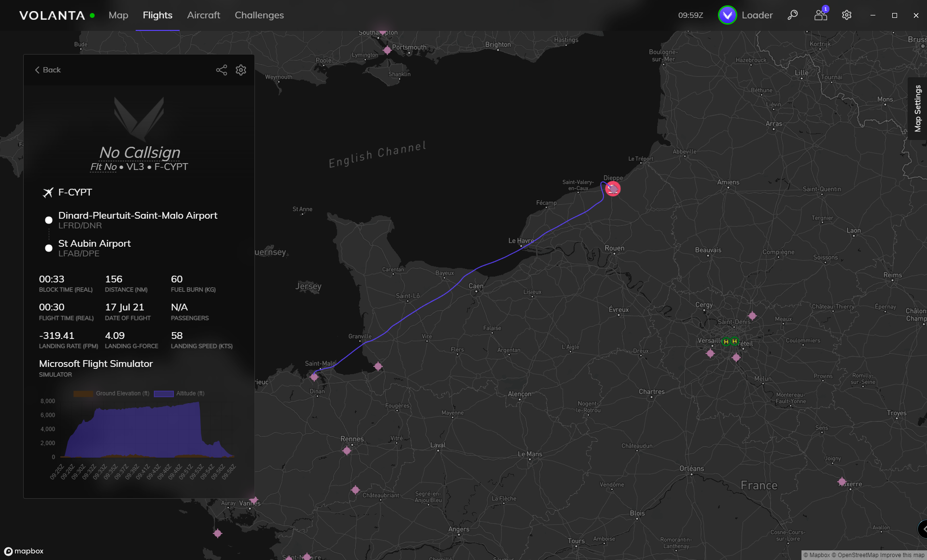Click the red aircraft marker near Dieppe
This screenshot has width=927, height=560.
click(x=613, y=189)
